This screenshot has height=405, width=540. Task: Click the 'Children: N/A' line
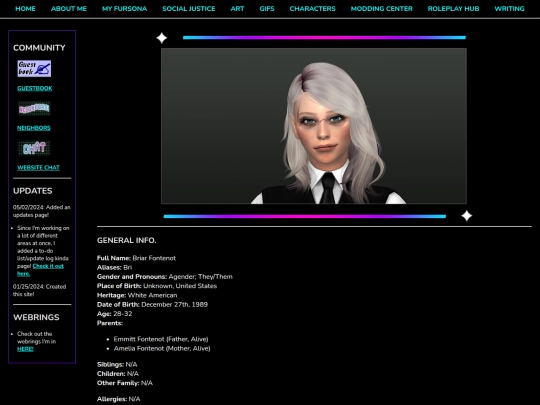pos(118,374)
